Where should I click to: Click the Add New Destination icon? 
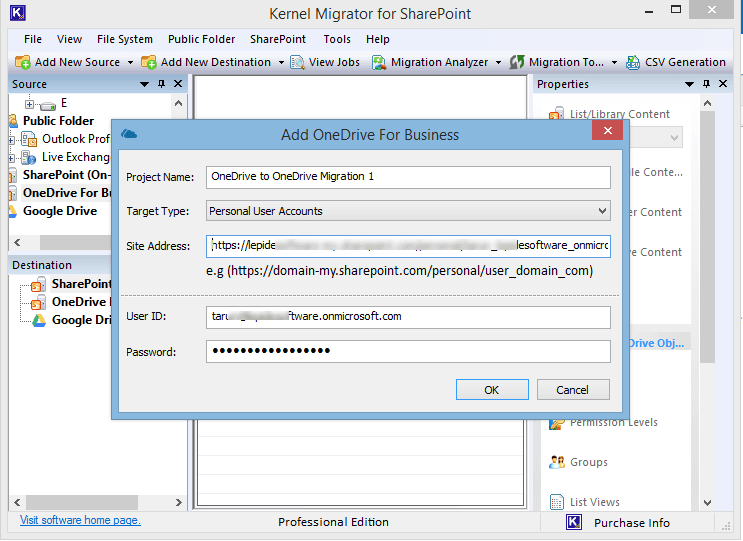pos(148,62)
